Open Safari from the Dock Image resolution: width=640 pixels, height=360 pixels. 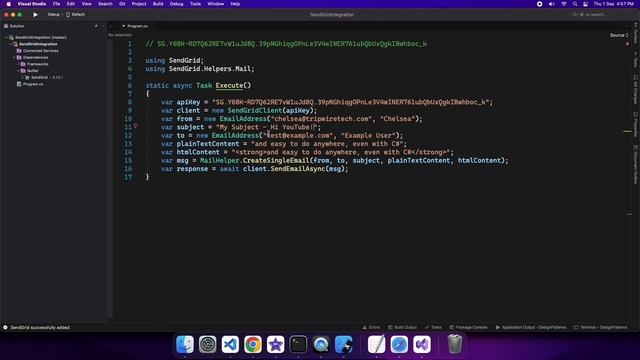tap(399, 344)
